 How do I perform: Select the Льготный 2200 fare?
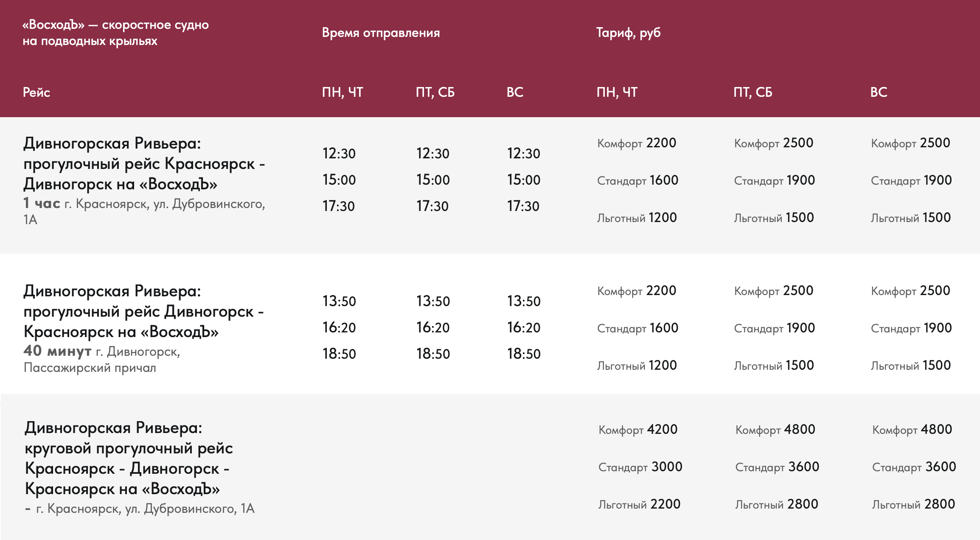[639, 504]
